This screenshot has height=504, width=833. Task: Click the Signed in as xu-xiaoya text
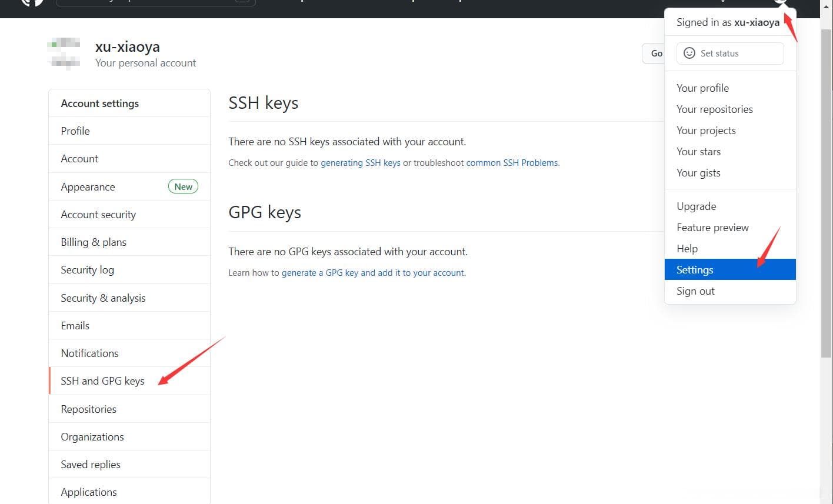click(728, 22)
